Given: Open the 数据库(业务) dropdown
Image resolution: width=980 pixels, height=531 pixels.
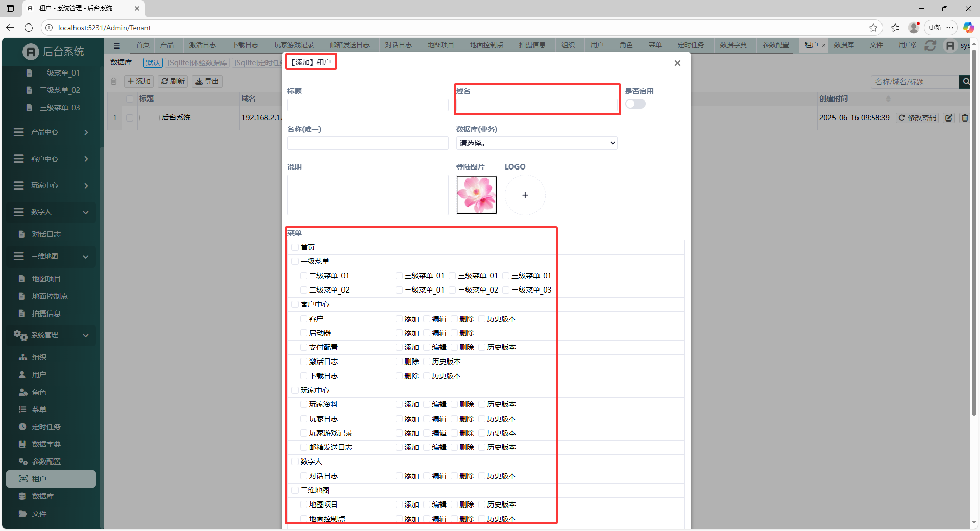Looking at the screenshot, I should [536, 143].
